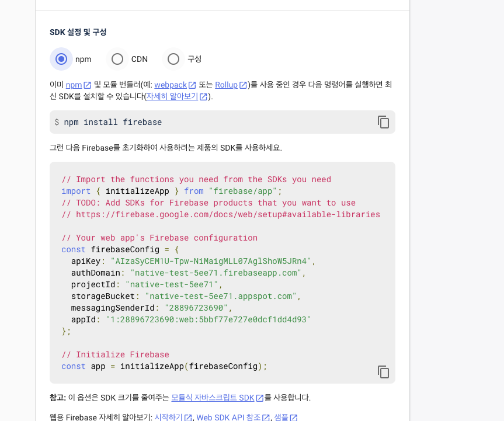504x421 pixels.
Task: Select the npm radio option
Action: [x=61, y=59]
